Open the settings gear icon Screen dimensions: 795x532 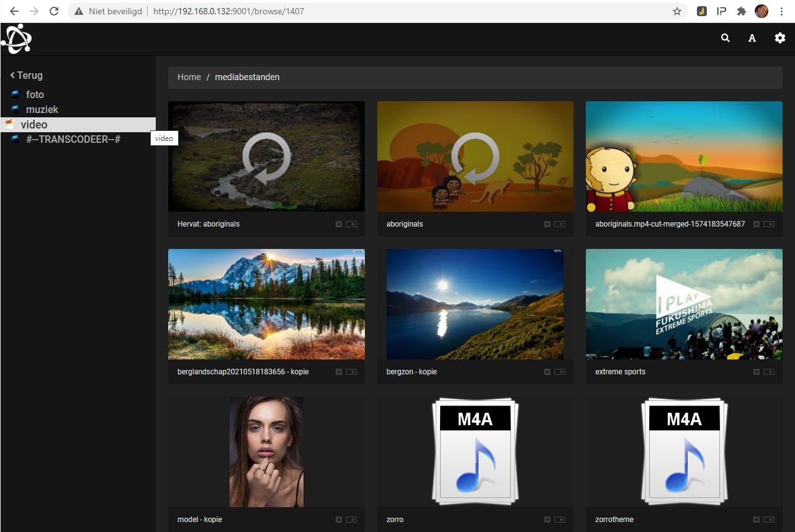coord(780,38)
